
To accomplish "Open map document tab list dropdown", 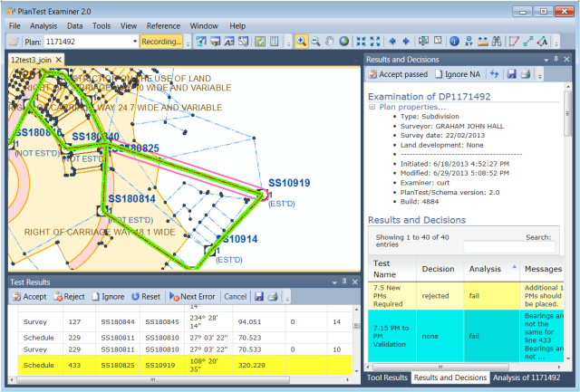I will (x=355, y=60).
